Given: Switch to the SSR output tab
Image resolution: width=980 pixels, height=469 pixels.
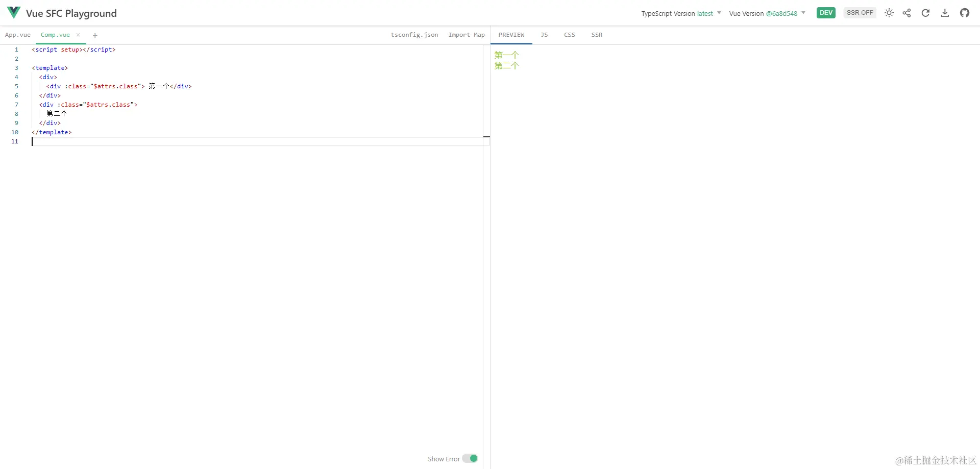Looking at the screenshot, I should (597, 35).
